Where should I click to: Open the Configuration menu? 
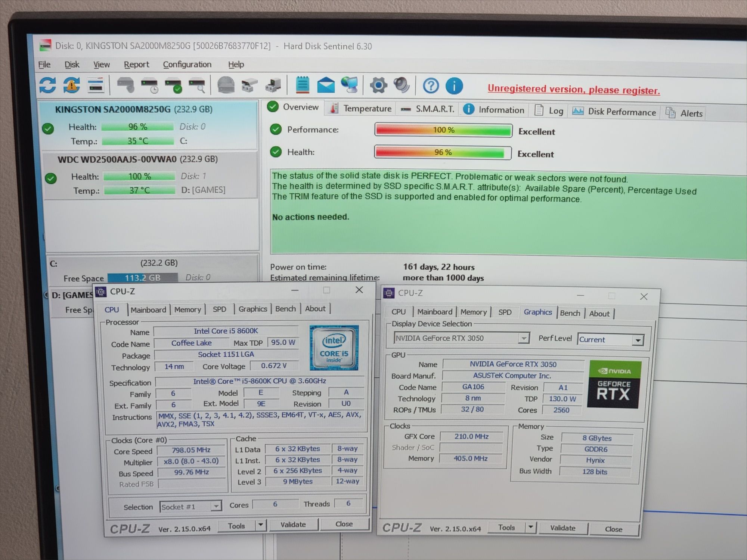click(187, 65)
